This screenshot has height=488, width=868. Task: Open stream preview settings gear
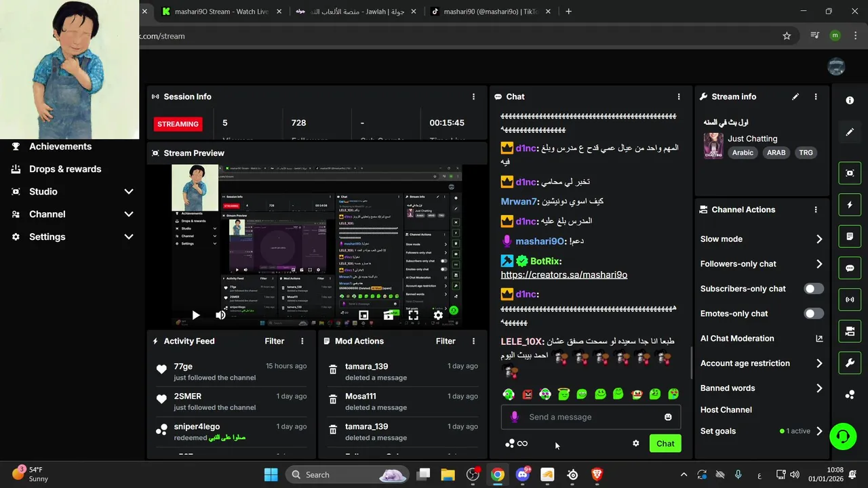(x=438, y=315)
